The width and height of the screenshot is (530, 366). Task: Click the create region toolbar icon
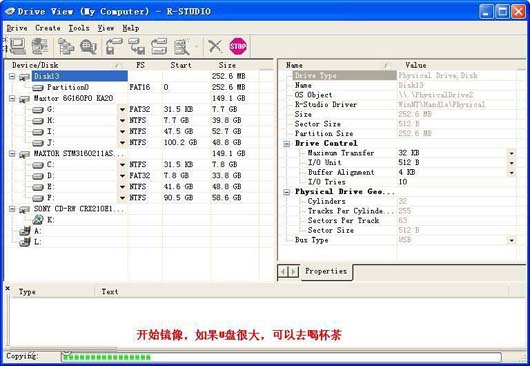(x=159, y=46)
